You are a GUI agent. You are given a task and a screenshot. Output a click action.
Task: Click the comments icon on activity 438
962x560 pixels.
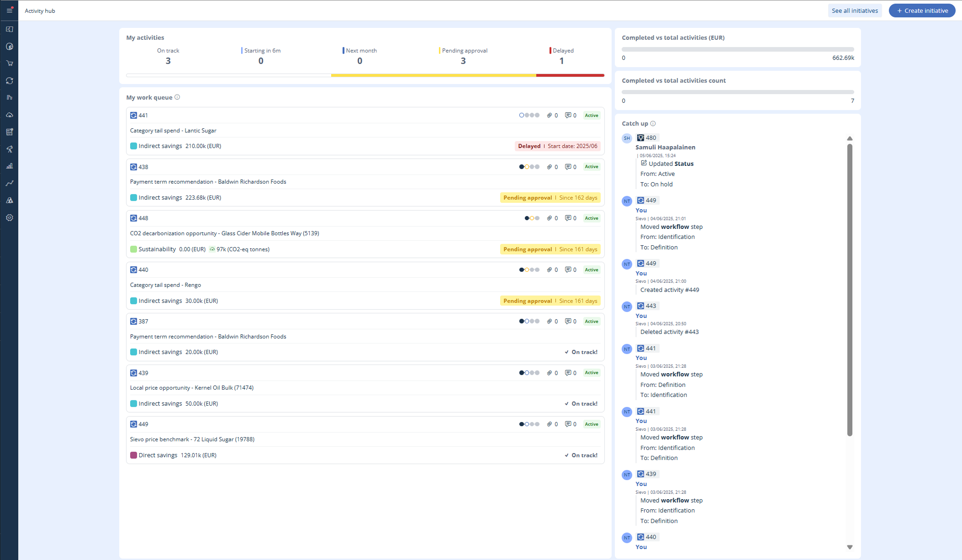[x=568, y=167]
